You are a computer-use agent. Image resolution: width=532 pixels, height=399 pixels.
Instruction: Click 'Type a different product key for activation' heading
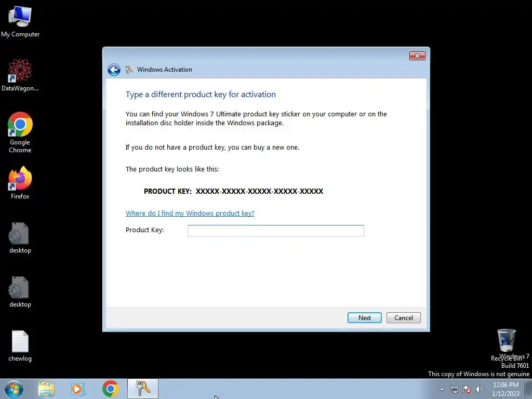[x=201, y=95]
